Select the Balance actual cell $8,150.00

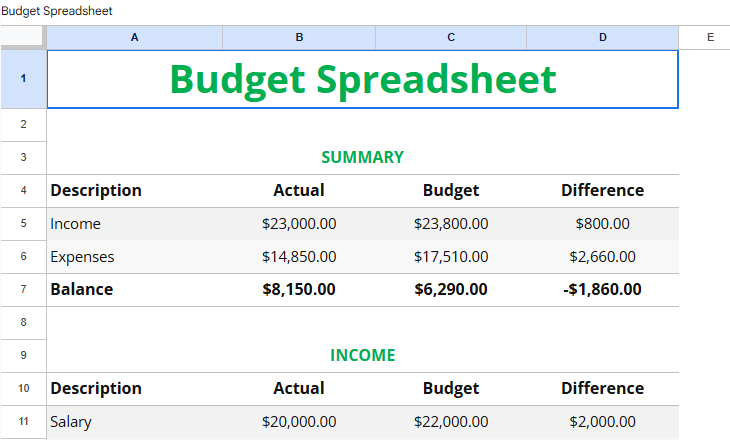[x=299, y=290]
